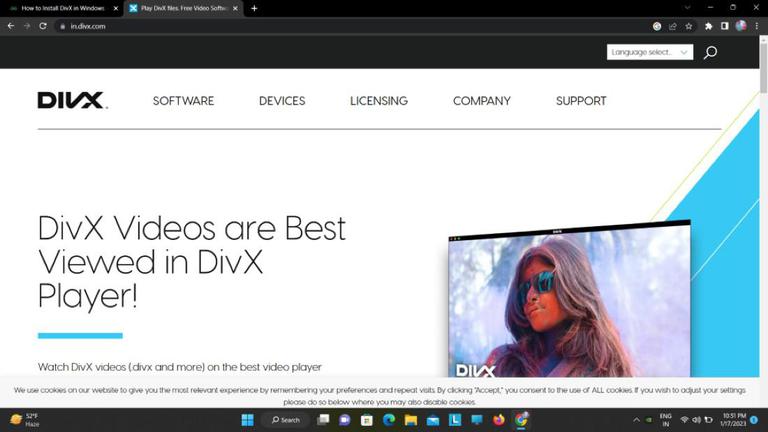Click the ENG IN language indicator

tap(666, 420)
